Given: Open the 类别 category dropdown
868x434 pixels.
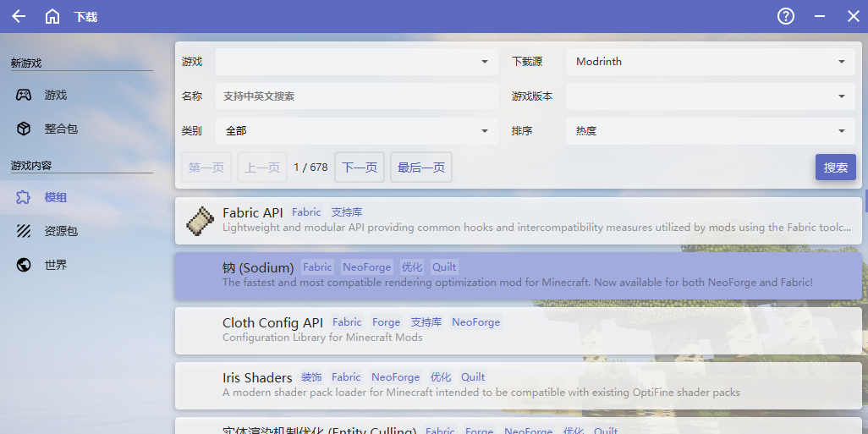Looking at the screenshot, I should coord(356,131).
